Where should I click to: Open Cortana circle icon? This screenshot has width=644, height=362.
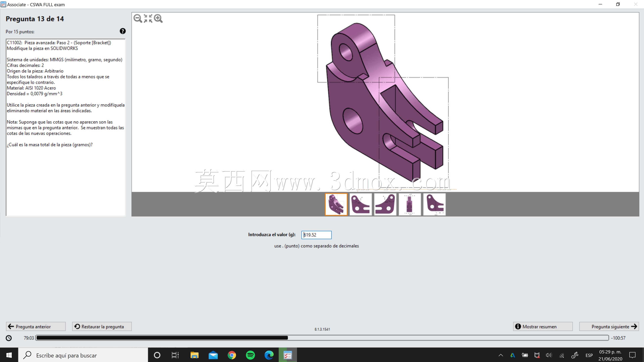click(157, 355)
